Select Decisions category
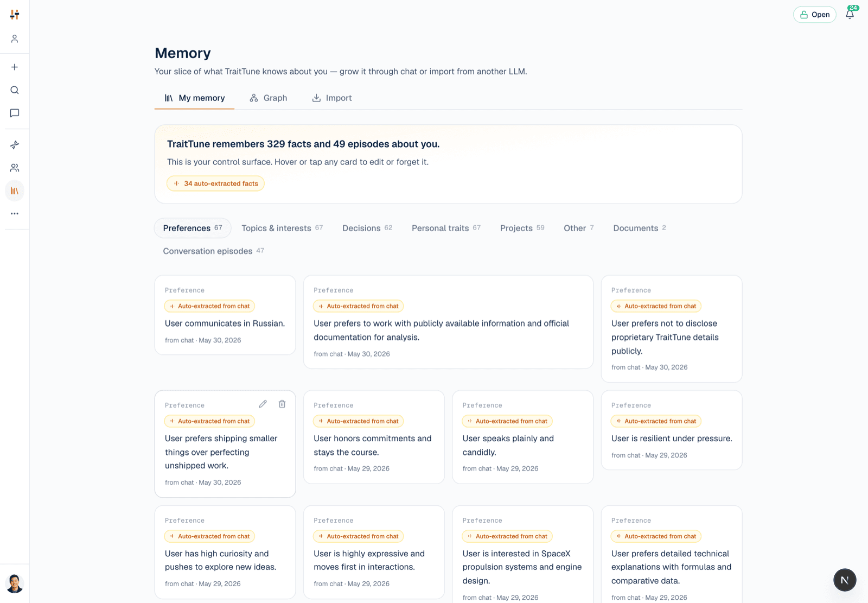This screenshot has height=603, width=868. click(x=367, y=228)
